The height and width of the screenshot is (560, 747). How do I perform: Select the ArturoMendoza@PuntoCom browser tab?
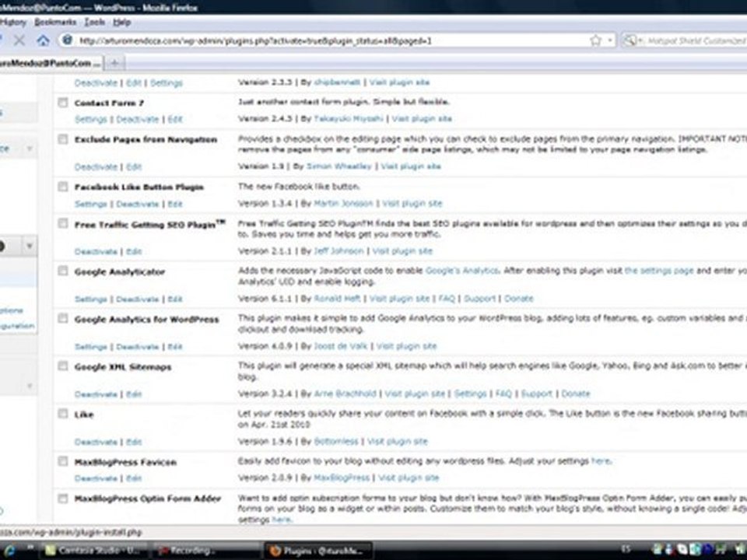(x=50, y=63)
